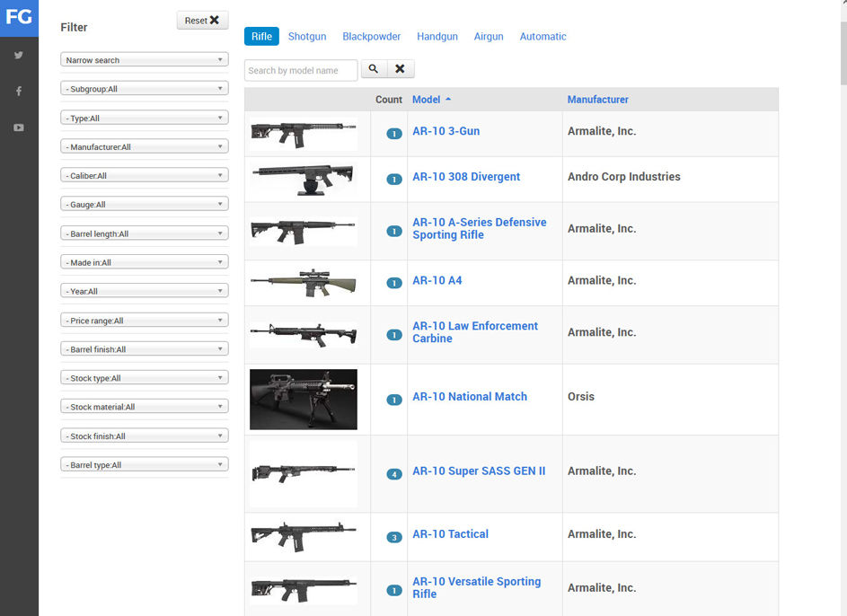This screenshot has width=847, height=616.
Task: Open the Facebook link in the sidebar
Action: click(19, 92)
